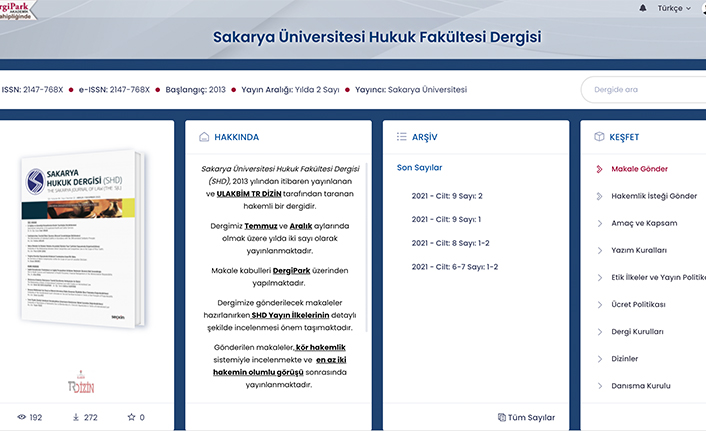The image size is (706, 431).
Task: Expand the chevron beside Dergi Kurulları
Action: [599, 332]
